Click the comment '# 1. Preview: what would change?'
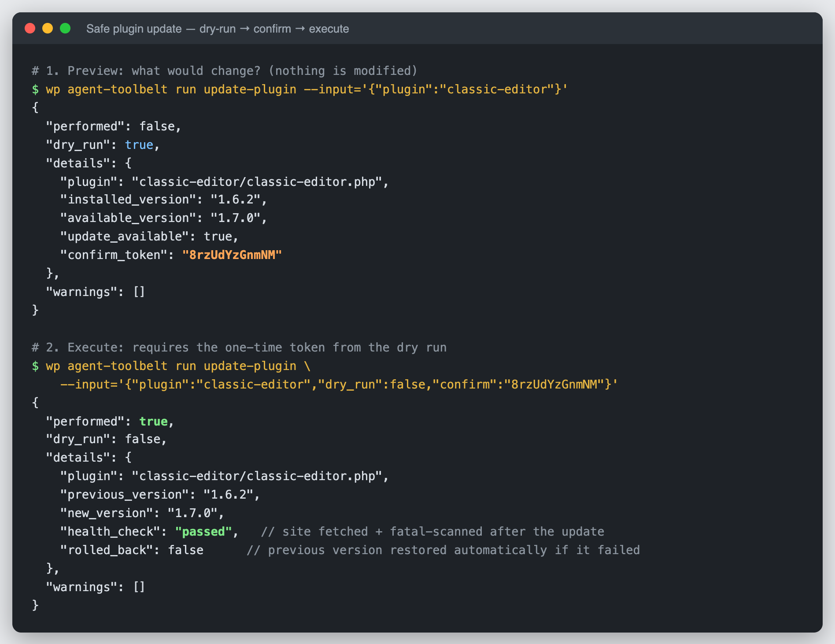 click(146, 71)
